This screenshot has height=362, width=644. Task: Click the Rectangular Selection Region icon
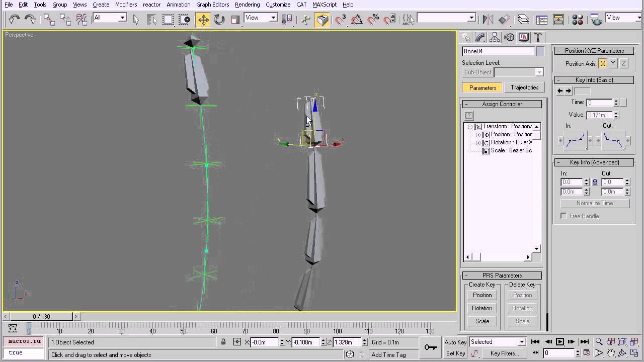(x=168, y=20)
